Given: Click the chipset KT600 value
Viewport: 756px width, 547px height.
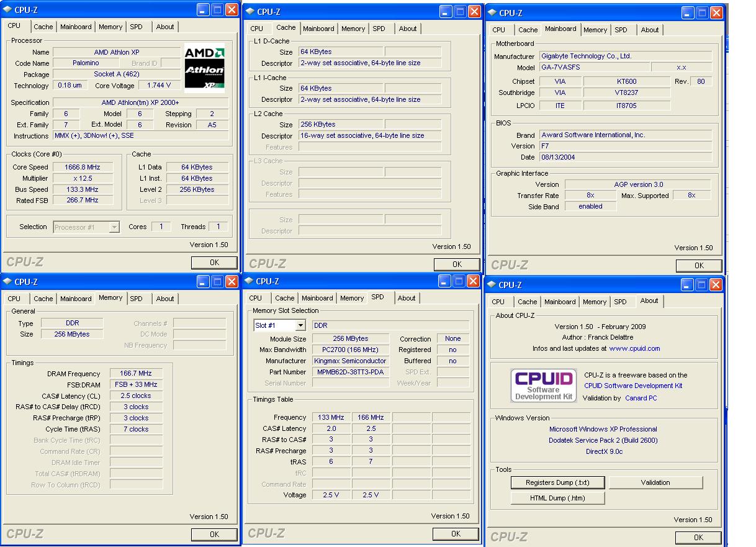Looking at the screenshot, I should point(627,81).
